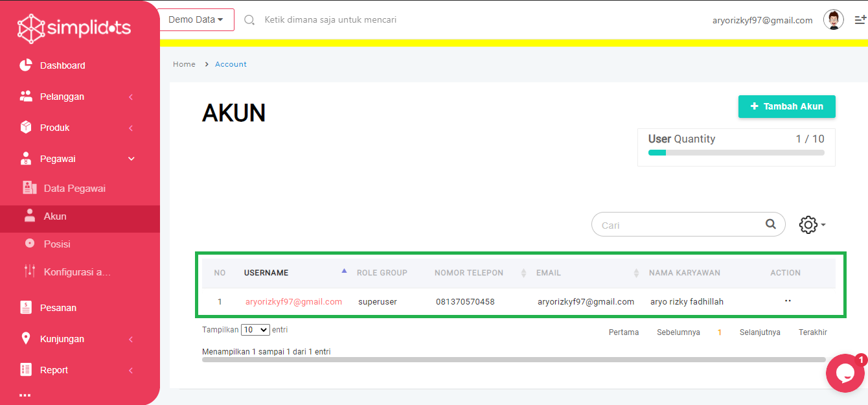Image resolution: width=868 pixels, height=405 pixels.
Task: Open Data Pegawai in sidebar
Action: pos(74,189)
